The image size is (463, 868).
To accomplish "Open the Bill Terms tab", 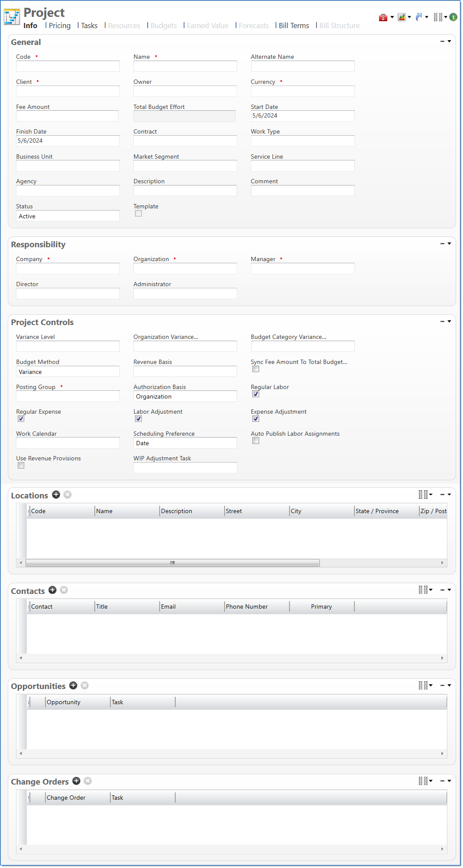I will point(294,26).
